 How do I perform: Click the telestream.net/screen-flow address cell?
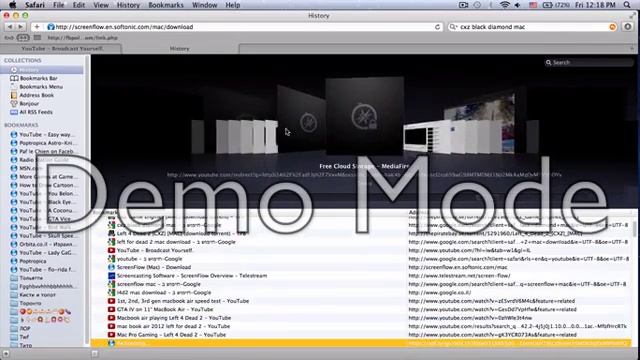459,276
